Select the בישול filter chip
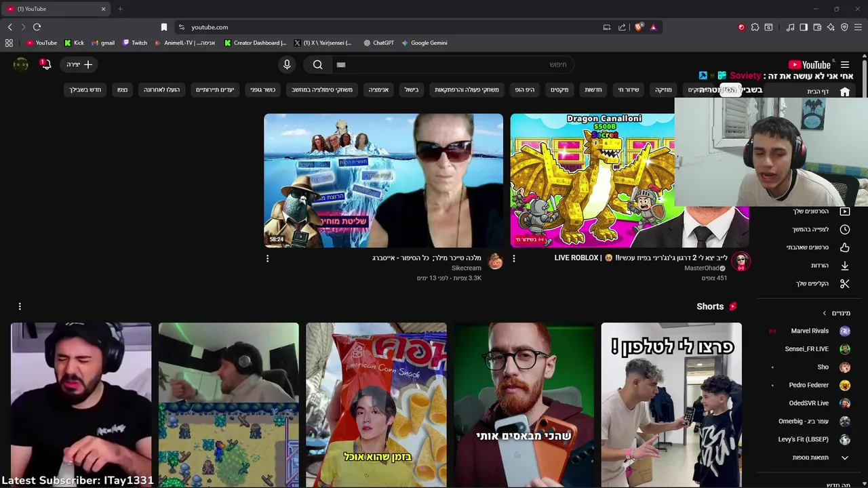The height and width of the screenshot is (488, 868). [x=412, y=89]
